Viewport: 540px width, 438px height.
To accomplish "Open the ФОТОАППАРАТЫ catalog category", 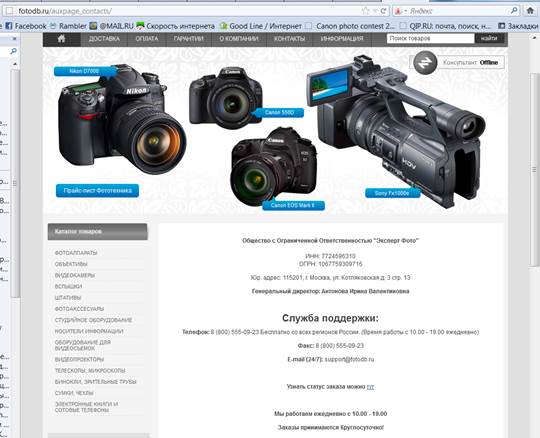I will (76, 253).
